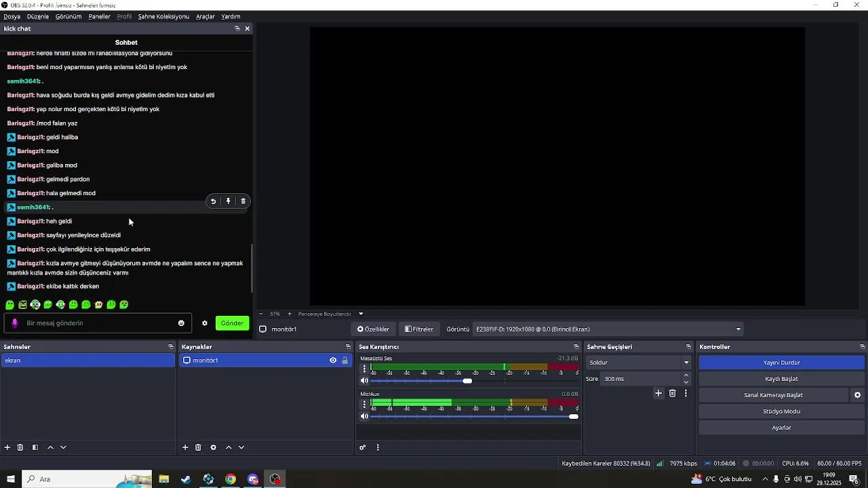Open the Araçlar menu
This screenshot has height=488, width=868.
tap(205, 16)
